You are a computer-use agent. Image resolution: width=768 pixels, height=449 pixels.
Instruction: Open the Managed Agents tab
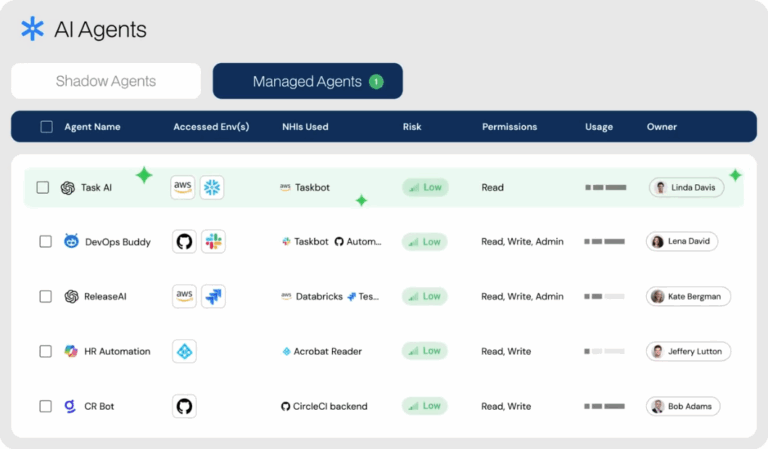click(307, 81)
